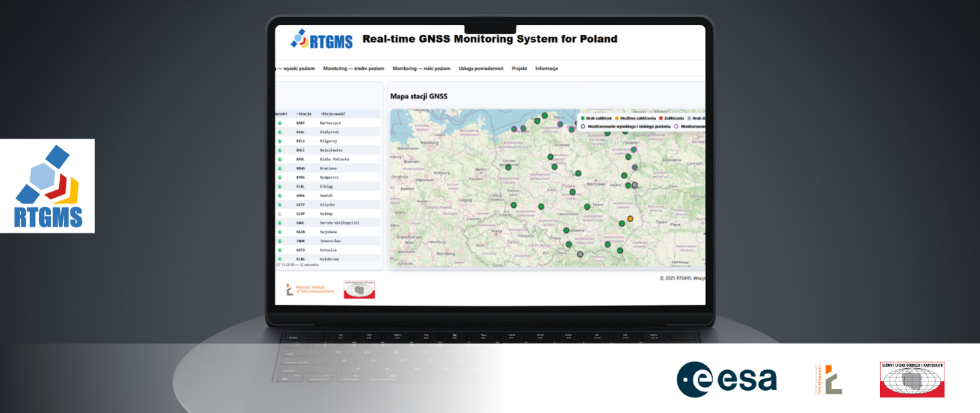Sort table by Miejscowość column header
The image size is (980, 413).
pos(332,114)
